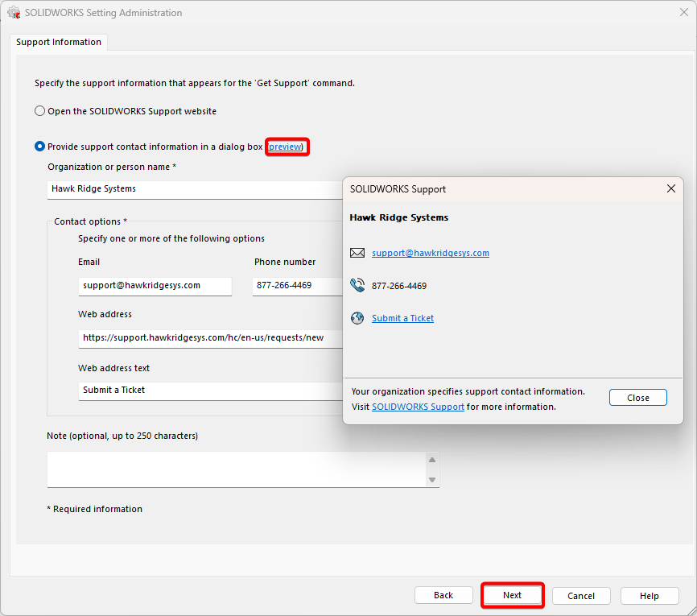697x616 pixels.
Task: Click the SOLIDWORKS Setting Administration app icon
Action: tap(14, 12)
